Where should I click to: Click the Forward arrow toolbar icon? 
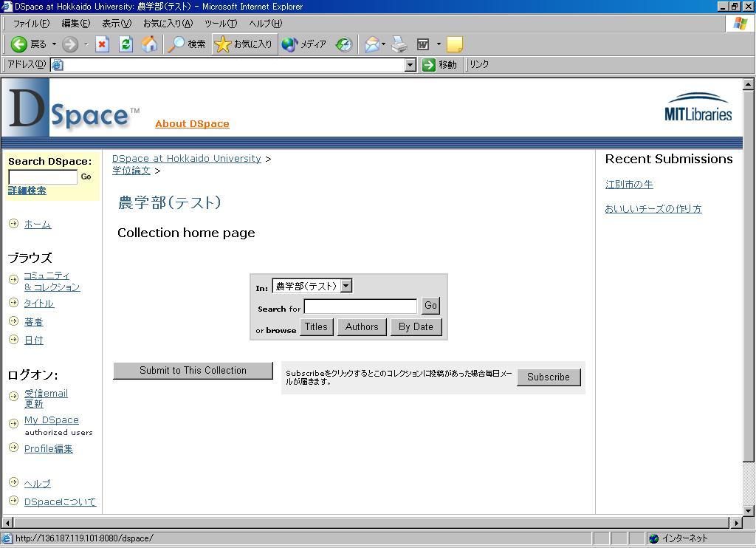[x=70, y=44]
